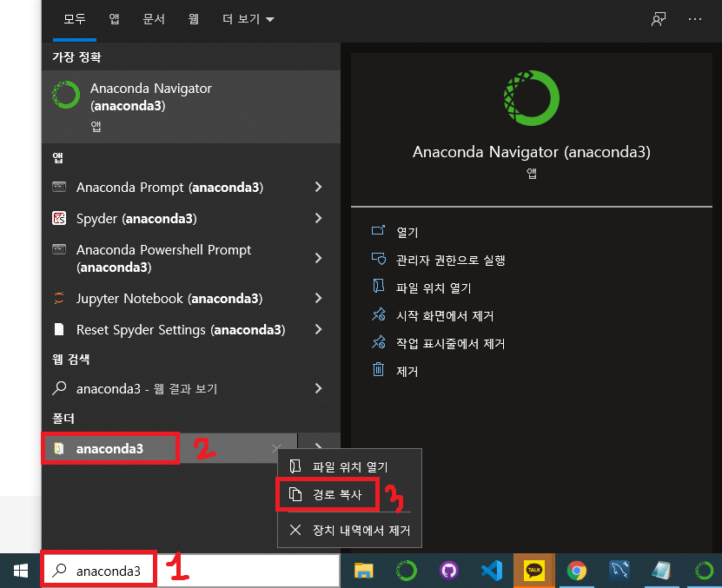This screenshot has height=588, width=722.
Task: Click the trash icon next to 제거
Action: (x=378, y=369)
